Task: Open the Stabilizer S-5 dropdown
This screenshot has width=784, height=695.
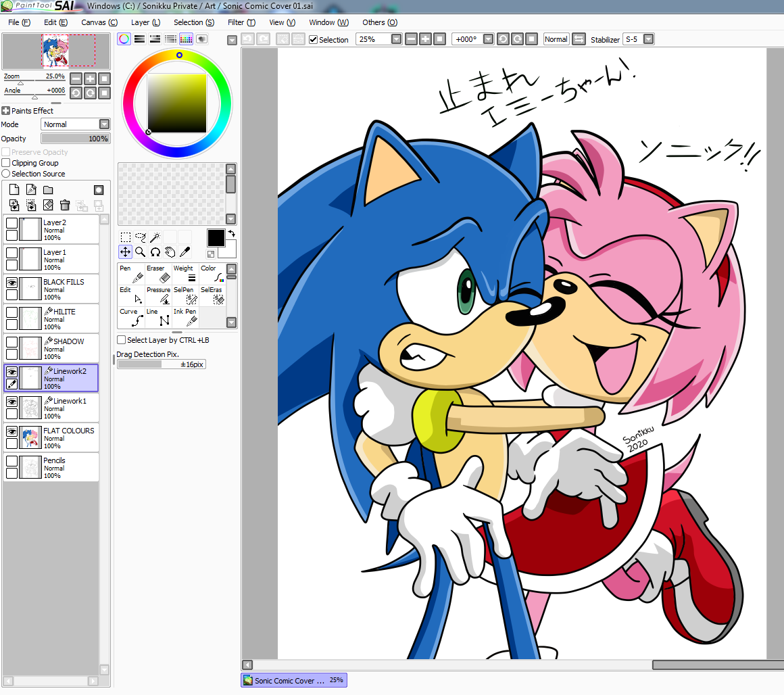Action: (649, 39)
